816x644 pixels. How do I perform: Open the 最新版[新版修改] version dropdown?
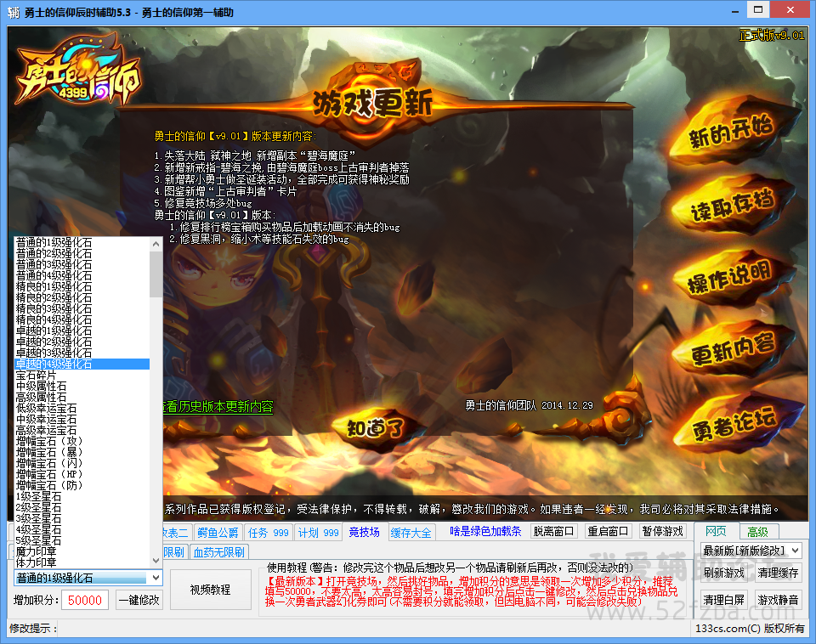[751, 551]
